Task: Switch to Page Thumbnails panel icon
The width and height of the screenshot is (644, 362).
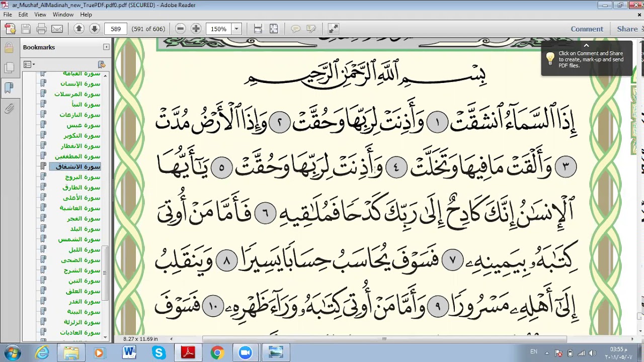Action: (x=9, y=68)
